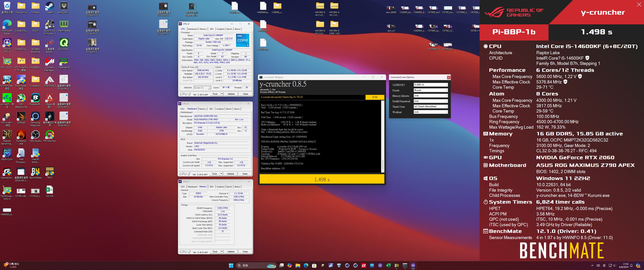Image resolution: width=644 pixels, height=270 pixels.
Task: Open the Thread Count dropdown
Action: (431, 106)
